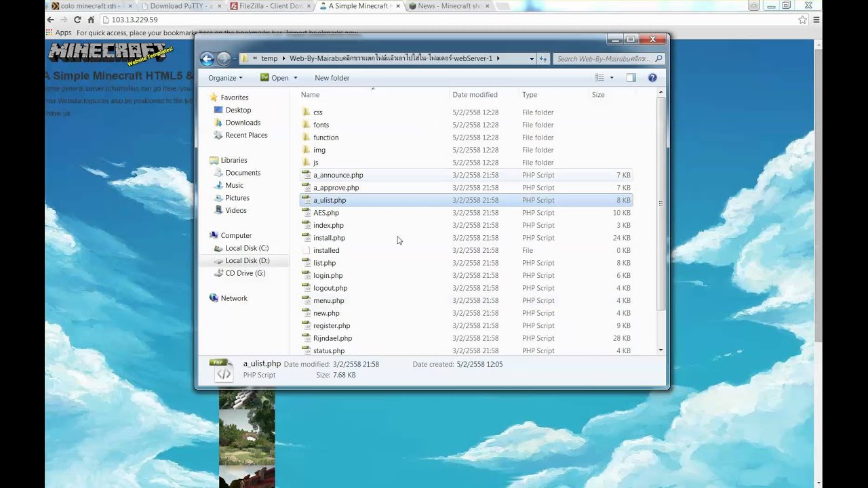Select the js folder icon

306,162
